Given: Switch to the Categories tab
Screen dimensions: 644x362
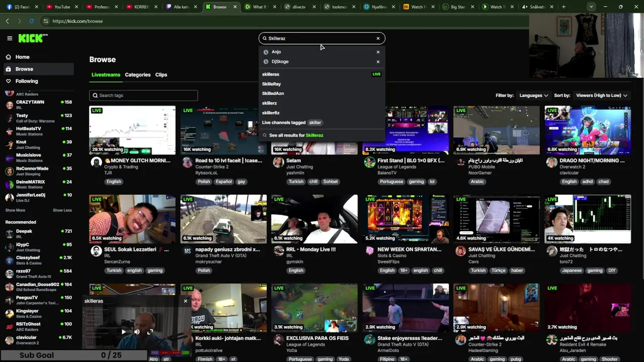Looking at the screenshot, I should point(137,74).
